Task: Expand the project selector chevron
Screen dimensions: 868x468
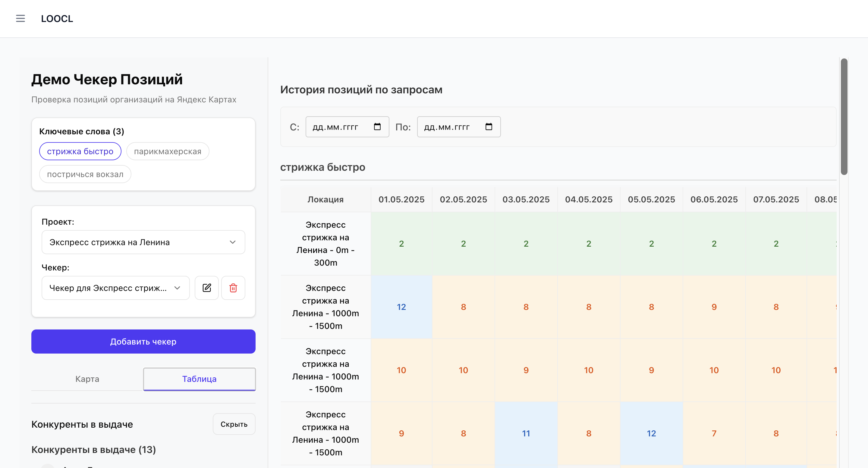Action: (232, 242)
